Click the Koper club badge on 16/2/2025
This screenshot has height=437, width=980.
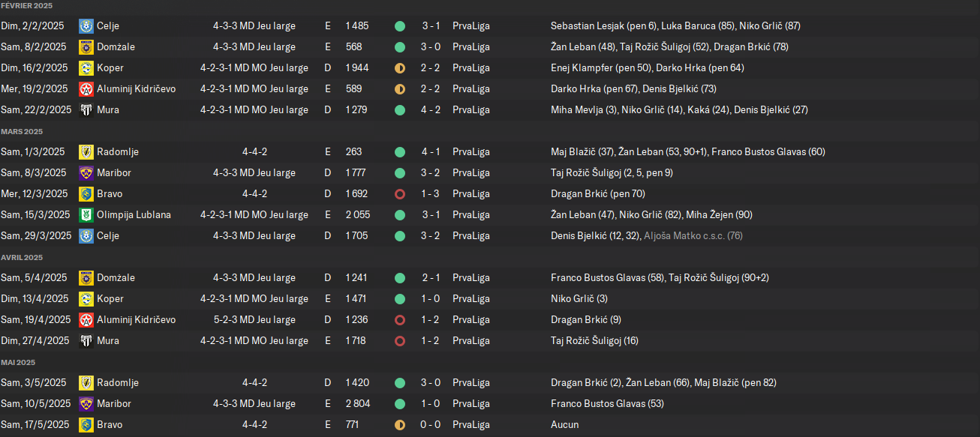click(x=86, y=67)
